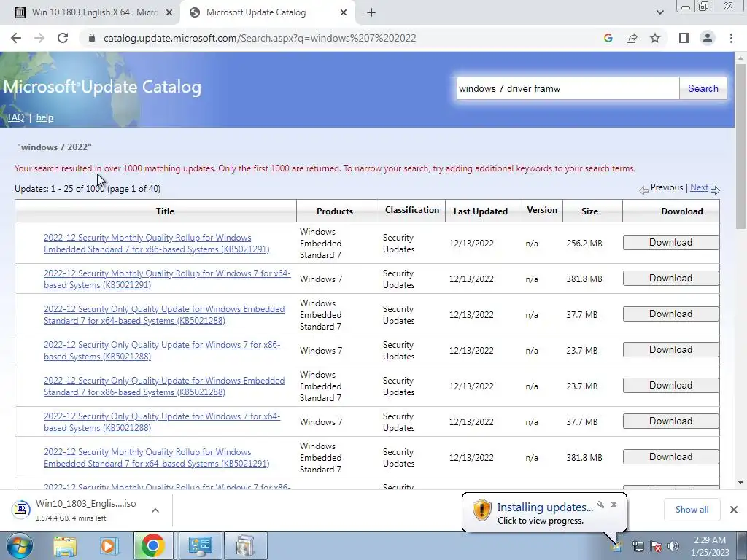Open the Action Center flag icon
747x560 pixels.
(656, 546)
